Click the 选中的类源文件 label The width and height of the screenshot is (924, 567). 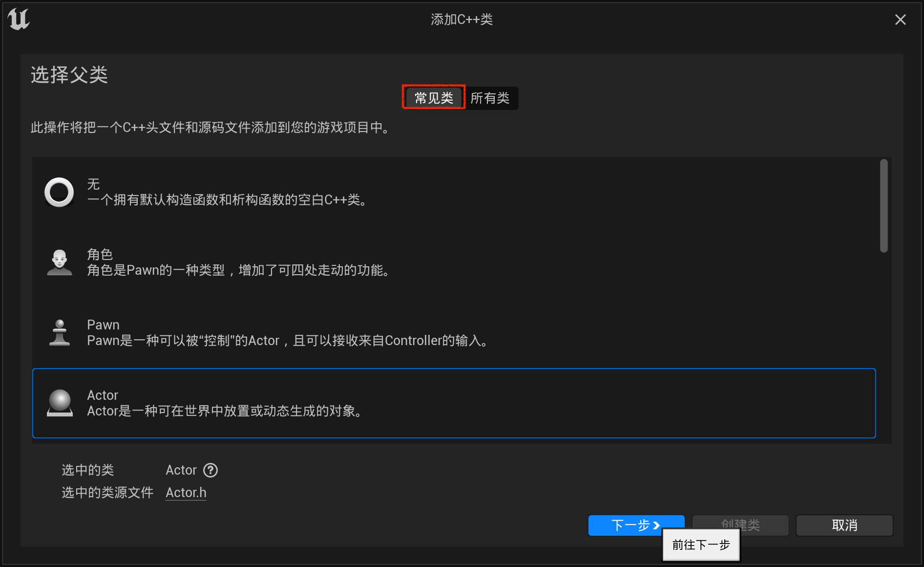(107, 493)
